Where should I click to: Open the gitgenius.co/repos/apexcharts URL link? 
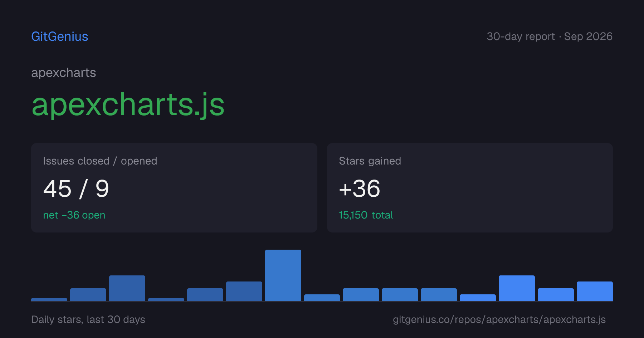(499, 319)
